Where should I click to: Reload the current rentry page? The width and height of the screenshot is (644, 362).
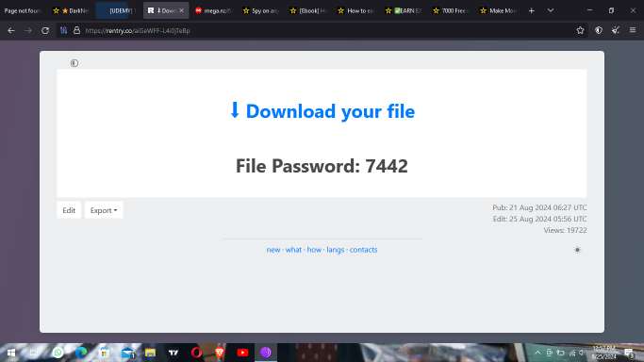point(45,30)
